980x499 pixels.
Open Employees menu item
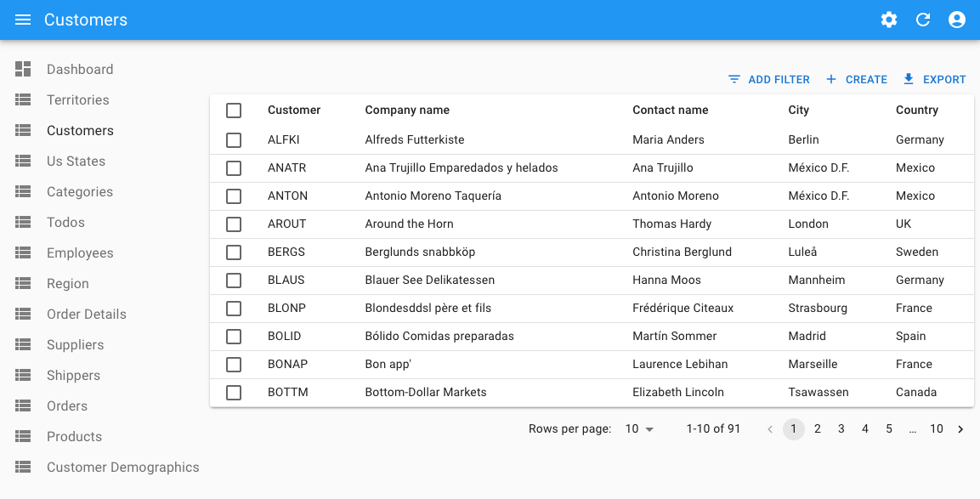coord(80,253)
